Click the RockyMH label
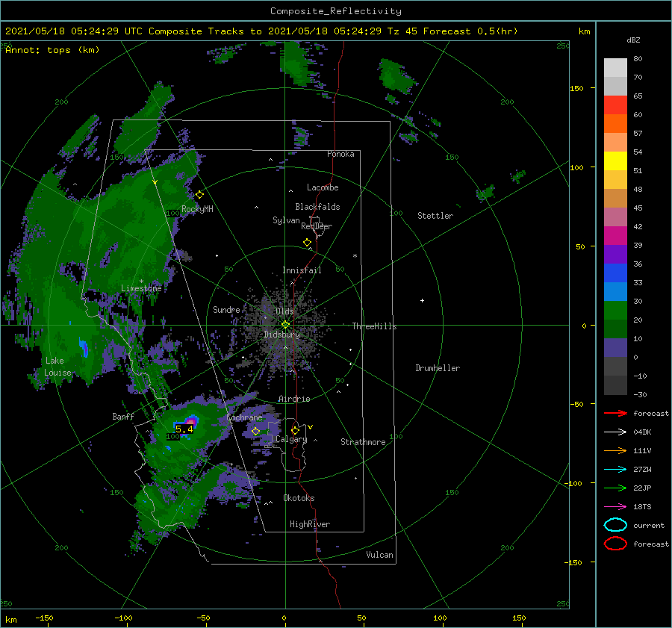672x628 pixels. pos(197,209)
